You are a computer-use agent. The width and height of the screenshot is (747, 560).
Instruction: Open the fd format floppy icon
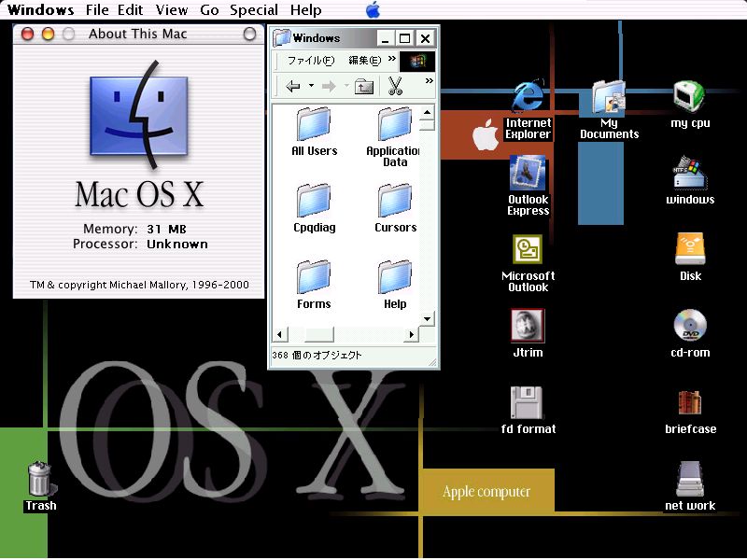[x=527, y=403]
